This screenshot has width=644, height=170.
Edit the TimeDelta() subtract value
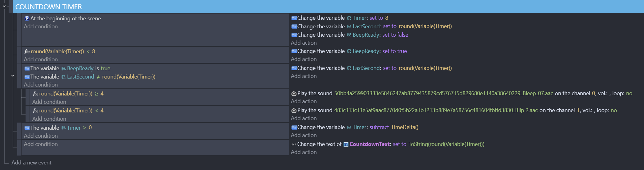(405, 127)
